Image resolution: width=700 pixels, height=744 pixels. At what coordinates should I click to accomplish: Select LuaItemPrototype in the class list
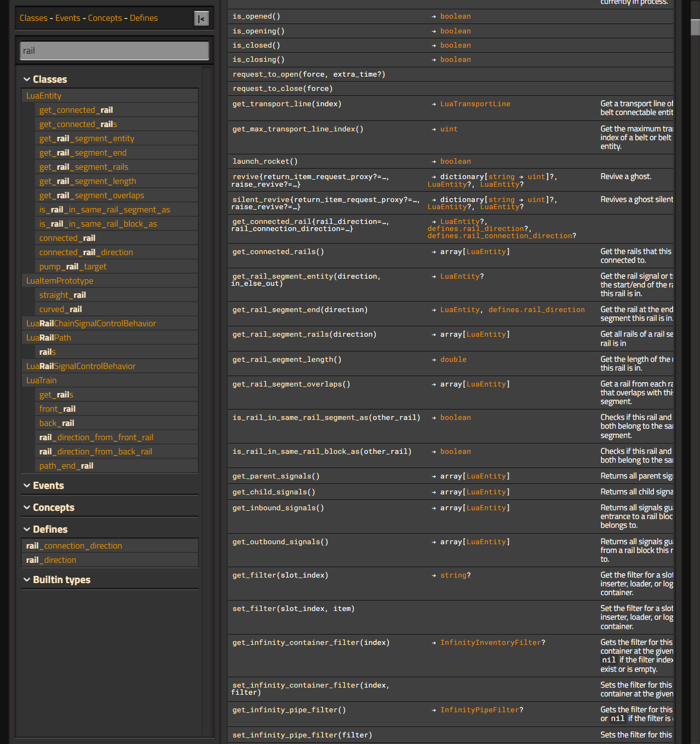click(60, 281)
